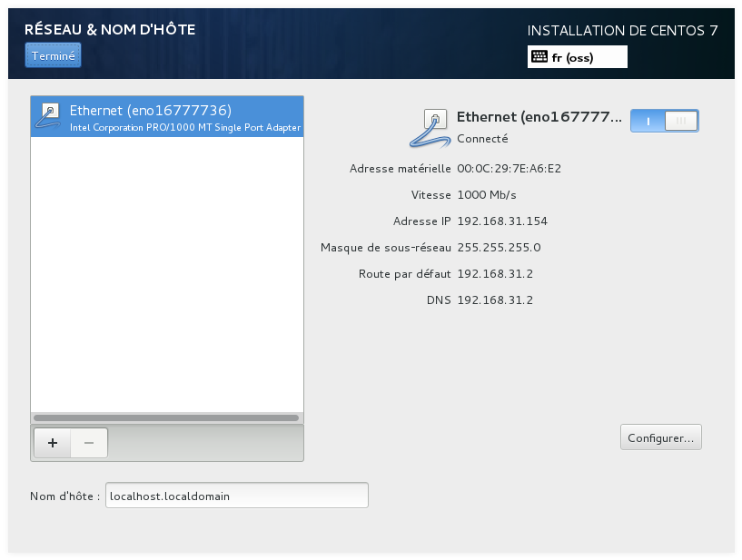Toggle the Ethernet connection switch off
The width and height of the screenshot is (742, 560).
(x=665, y=121)
